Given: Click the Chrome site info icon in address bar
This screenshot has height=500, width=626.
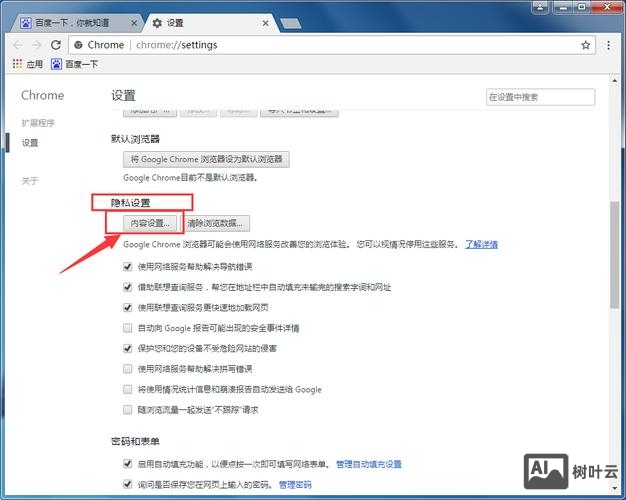Looking at the screenshot, I should [x=79, y=45].
